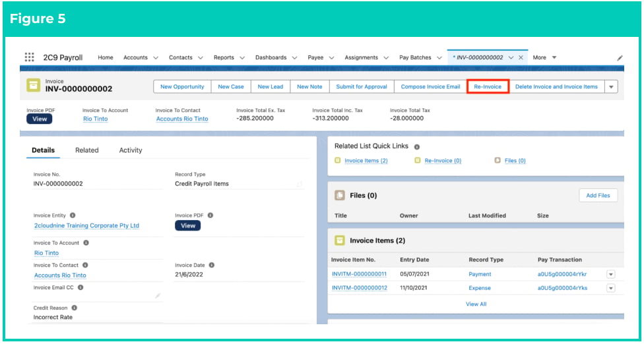The image size is (644, 344).
Task: Open the Rio Tinto link in the highlights panel
Action: click(95, 119)
